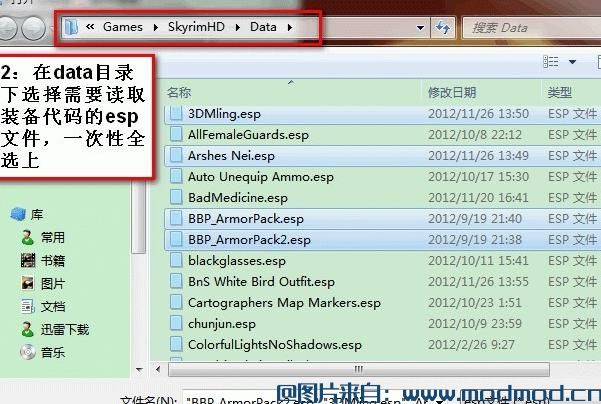Expand the view options dropdown arrow
The image size is (601, 404).
[x=572, y=62]
